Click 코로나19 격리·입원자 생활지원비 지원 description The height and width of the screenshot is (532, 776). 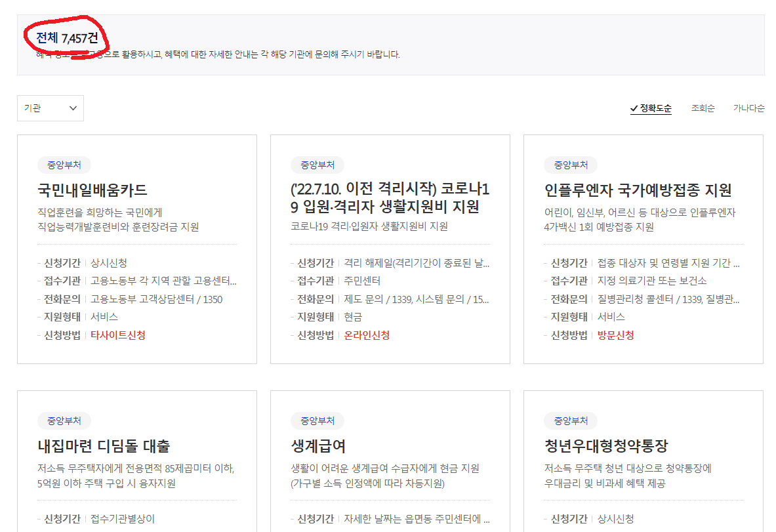[369, 226]
